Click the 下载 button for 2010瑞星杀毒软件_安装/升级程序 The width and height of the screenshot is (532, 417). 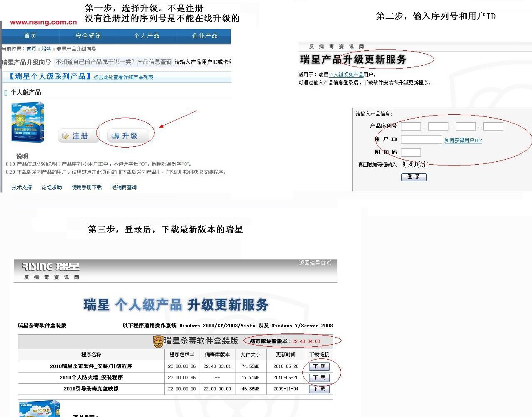coord(319,366)
